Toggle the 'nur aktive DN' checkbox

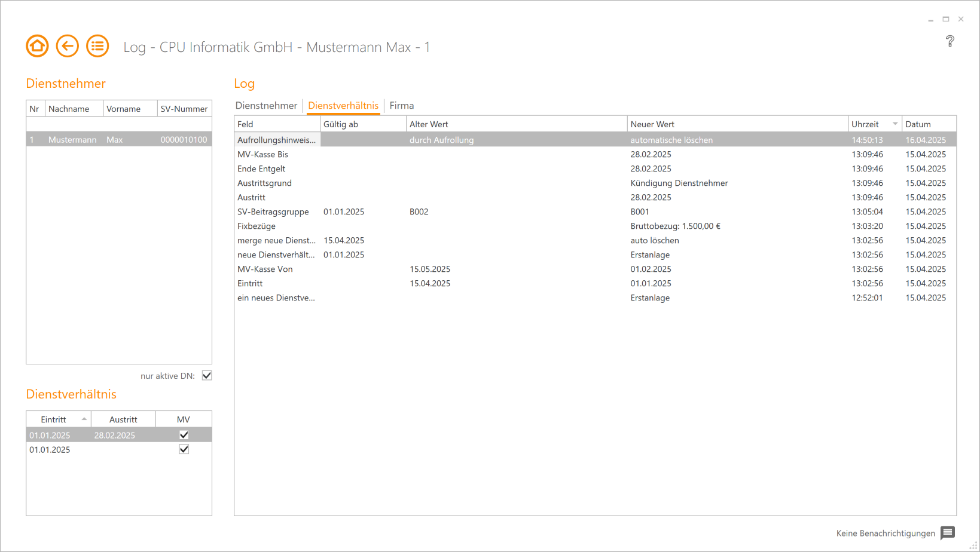(207, 376)
